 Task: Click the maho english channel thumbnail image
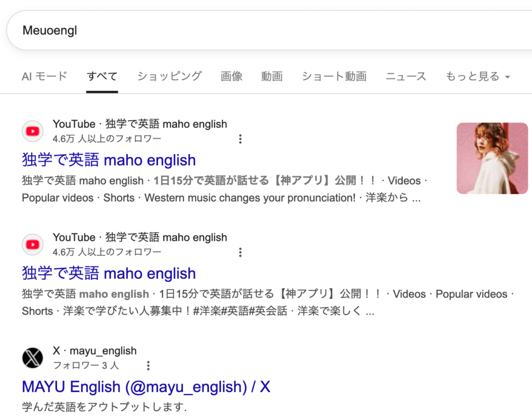coord(492,158)
